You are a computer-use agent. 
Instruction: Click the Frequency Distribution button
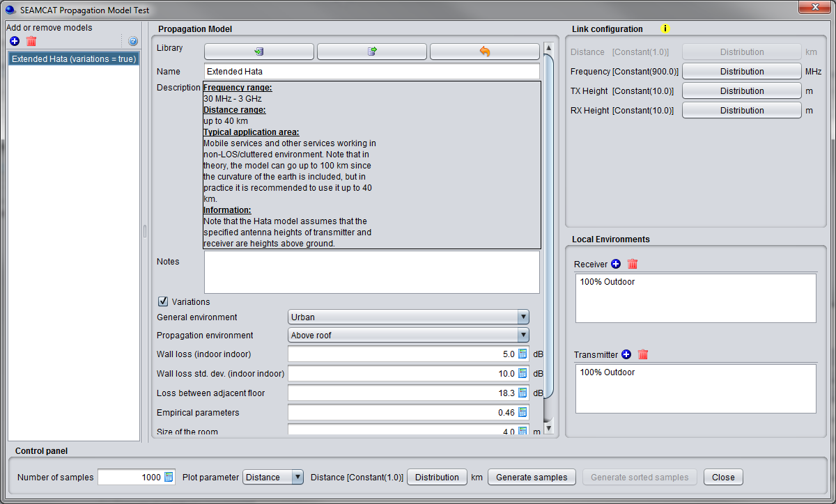tap(742, 71)
